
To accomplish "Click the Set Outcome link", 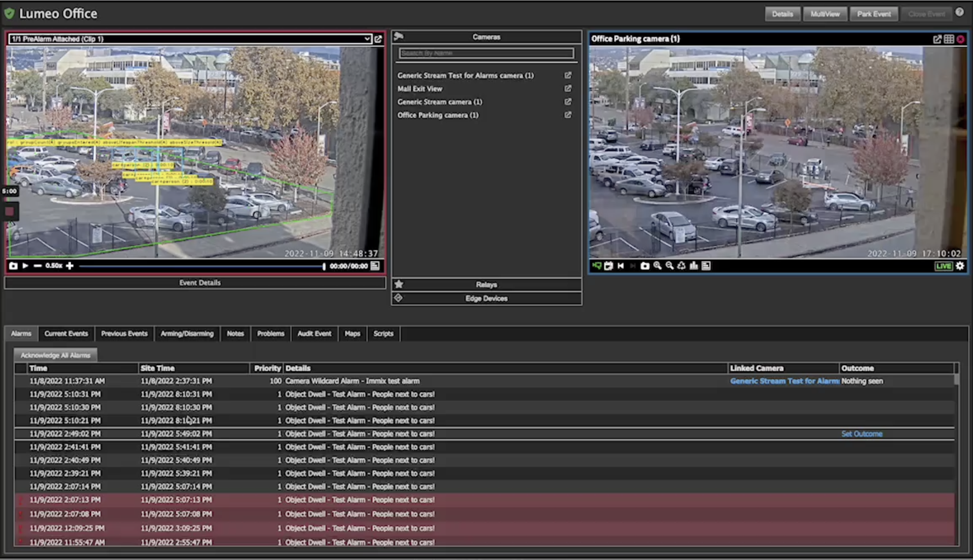I will pos(861,434).
